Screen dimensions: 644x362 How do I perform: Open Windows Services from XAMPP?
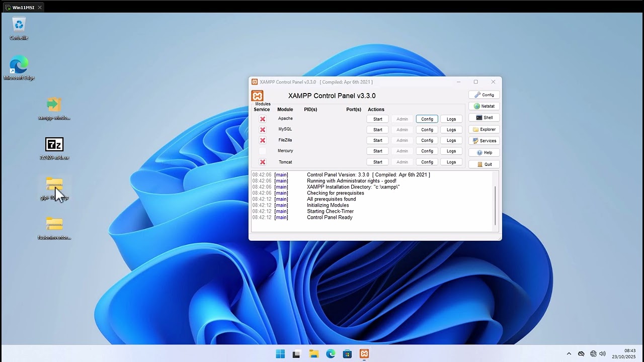pos(484,141)
